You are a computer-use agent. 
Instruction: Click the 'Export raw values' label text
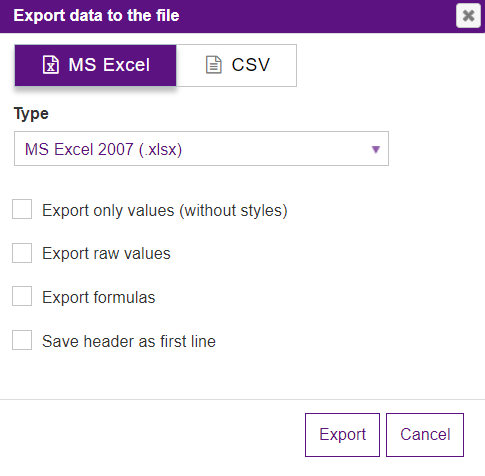pos(106,254)
